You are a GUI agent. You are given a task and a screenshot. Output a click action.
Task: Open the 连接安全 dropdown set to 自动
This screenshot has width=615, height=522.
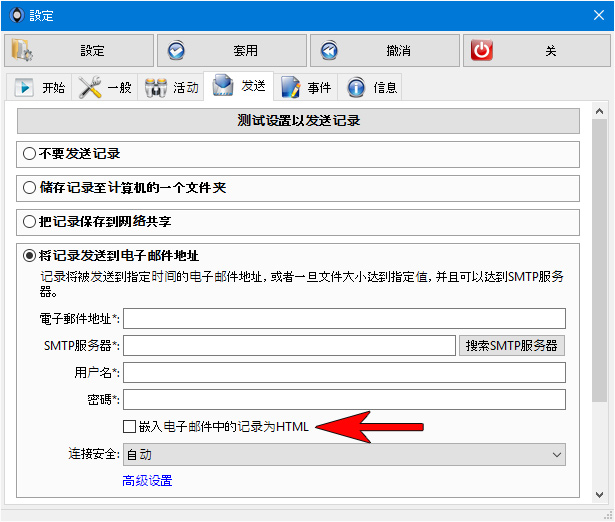pyautogui.click(x=344, y=455)
